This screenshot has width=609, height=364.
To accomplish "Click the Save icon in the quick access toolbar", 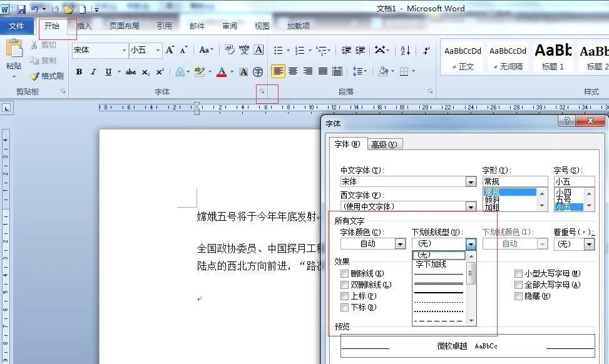I will pyautogui.click(x=21, y=9).
